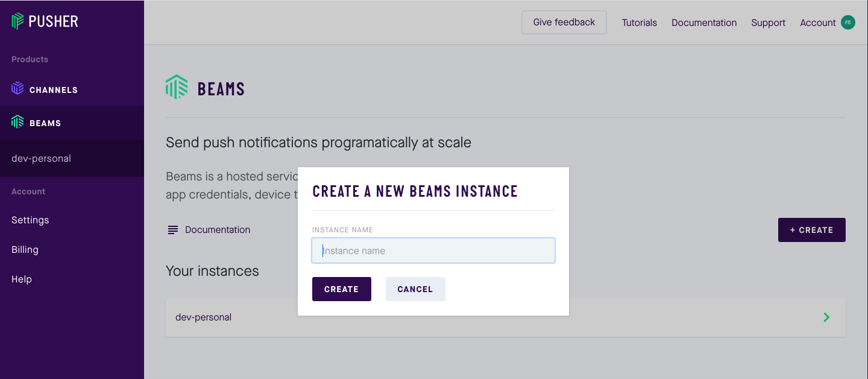Open Documentation link in top header
The height and width of the screenshot is (379, 868).
[x=704, y=23]
